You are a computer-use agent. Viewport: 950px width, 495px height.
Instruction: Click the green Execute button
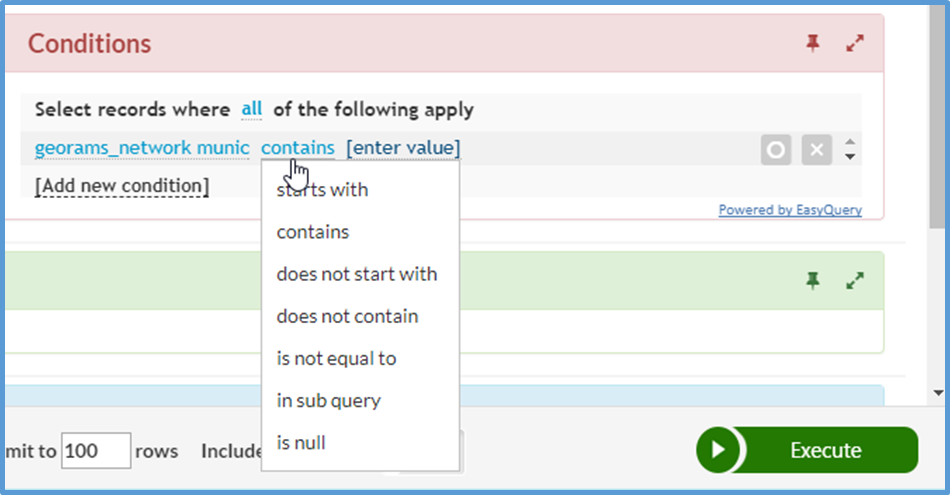(x=807, y=450)
